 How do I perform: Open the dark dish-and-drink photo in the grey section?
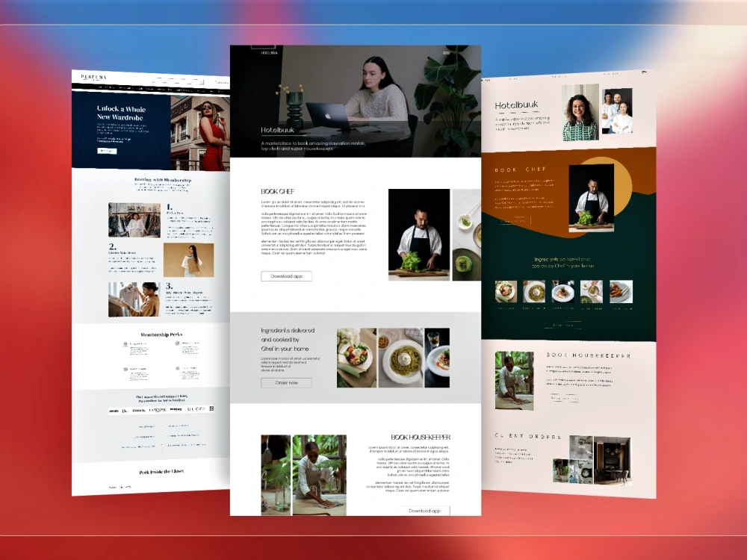(437, 358)
